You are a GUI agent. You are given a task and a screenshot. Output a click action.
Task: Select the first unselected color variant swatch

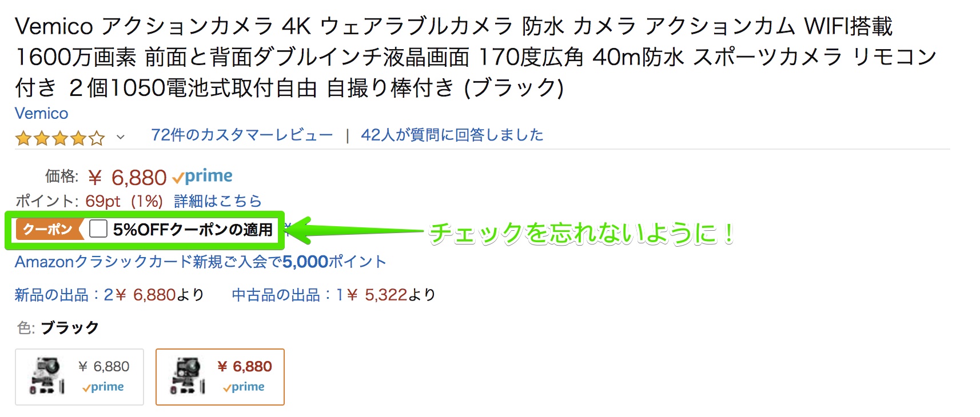pos(79,376)
